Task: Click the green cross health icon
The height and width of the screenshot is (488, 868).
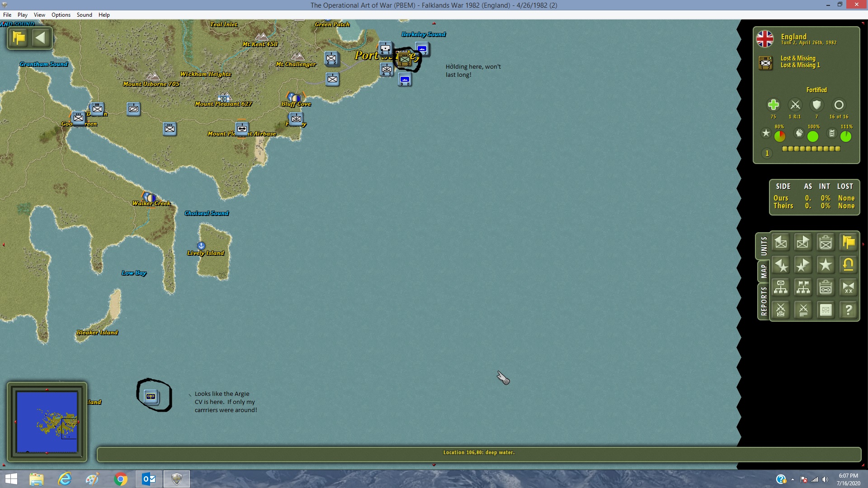Action: point(773,105)
